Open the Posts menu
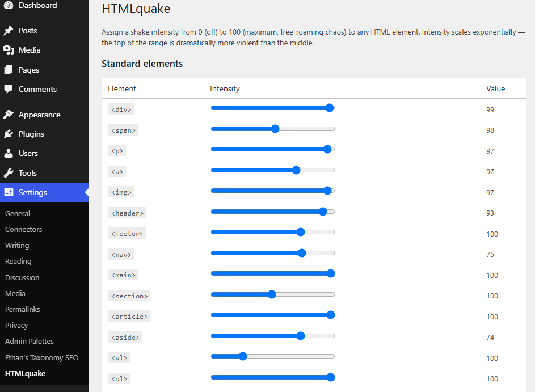Viewport: 535px width, 392px height. (44, 31)
